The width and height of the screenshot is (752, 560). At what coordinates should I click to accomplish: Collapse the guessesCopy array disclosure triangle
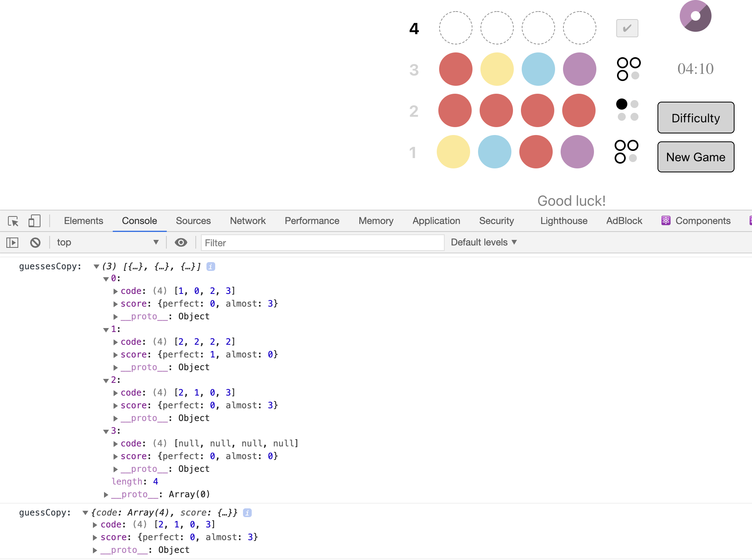coord(96,266)
